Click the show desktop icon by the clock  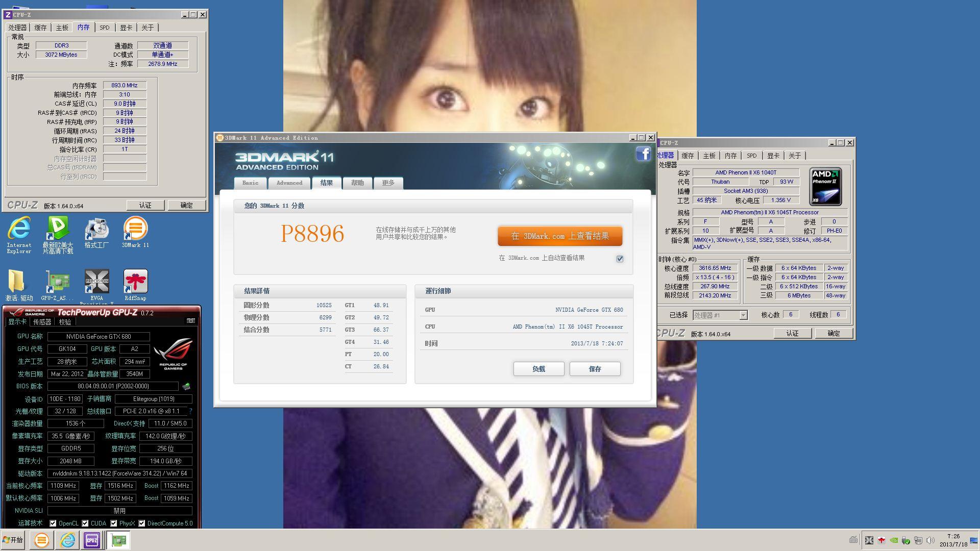(974, 540)
